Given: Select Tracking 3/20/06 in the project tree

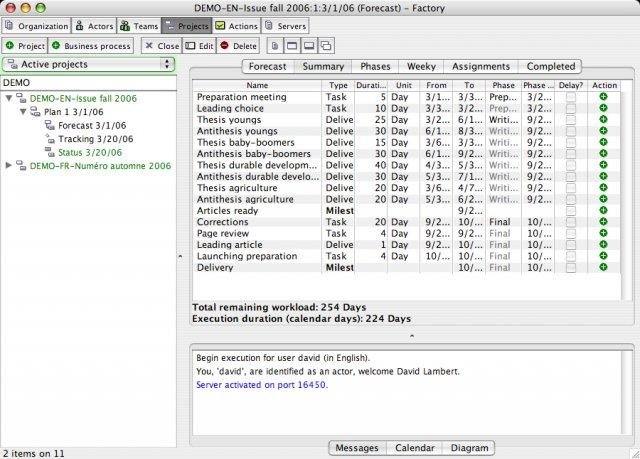Looking at the screenshot, I should [x=90, y=139].
